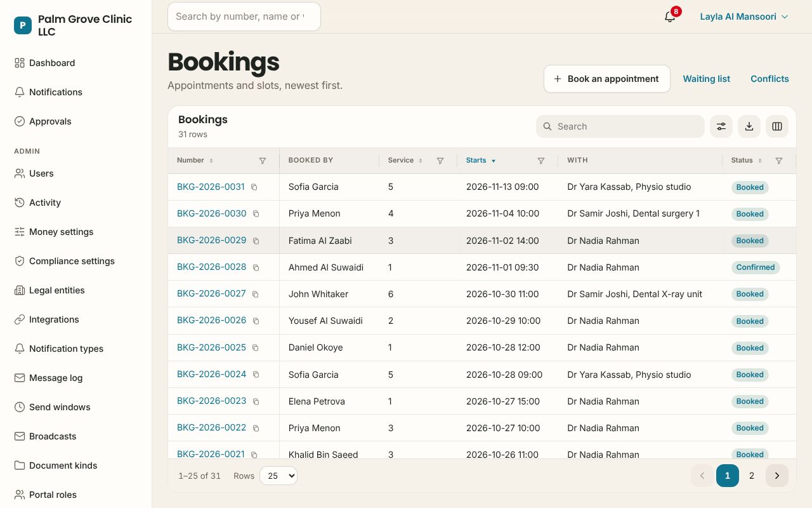The height and width of the screenshot is (508, 812).
Task: Focus the global search by number field
Action: [x=244, y=17]
